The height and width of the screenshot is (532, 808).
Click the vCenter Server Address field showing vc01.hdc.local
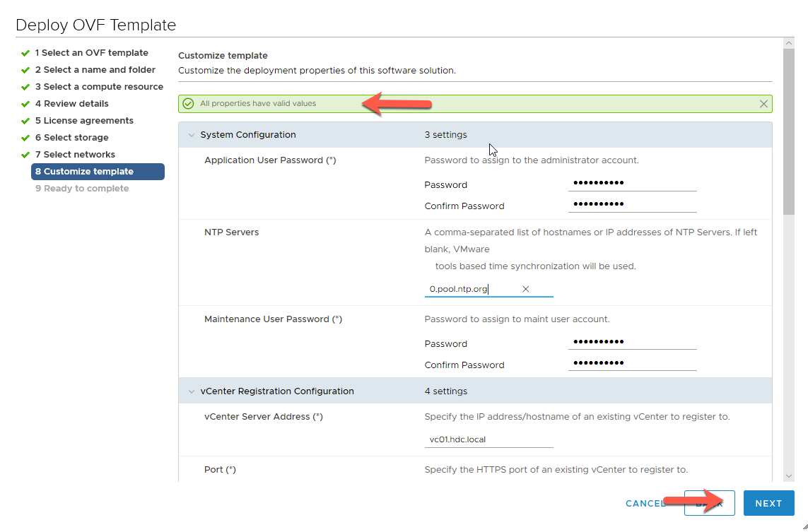(488, 438)
